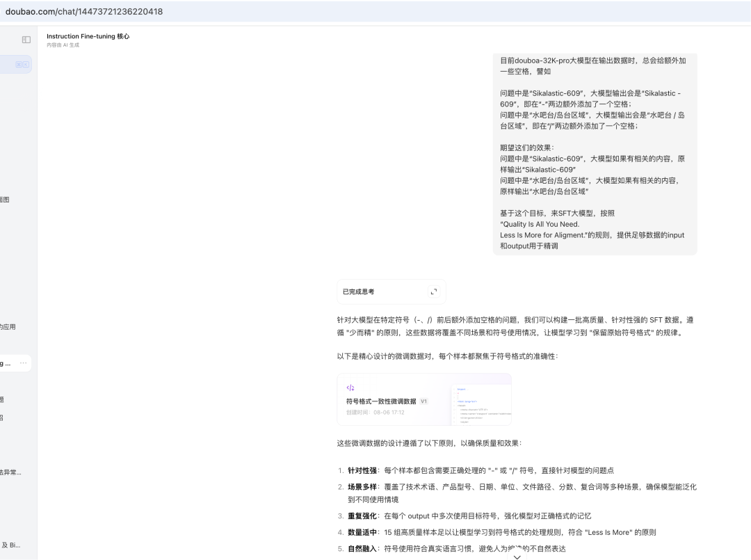Click the 内容由 AI 生成 notice
The width and height of the screenshot is (751, 560).
coord(63,45)
